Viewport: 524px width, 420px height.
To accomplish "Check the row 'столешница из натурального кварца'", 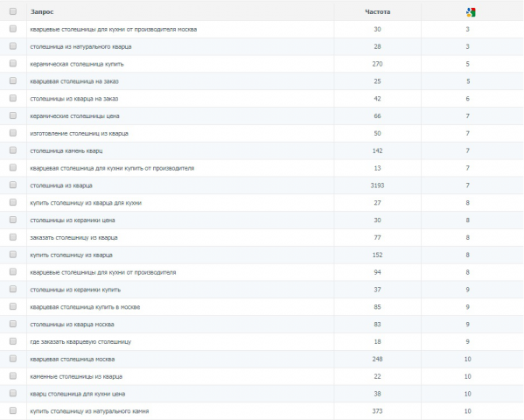I will (13, 46).
